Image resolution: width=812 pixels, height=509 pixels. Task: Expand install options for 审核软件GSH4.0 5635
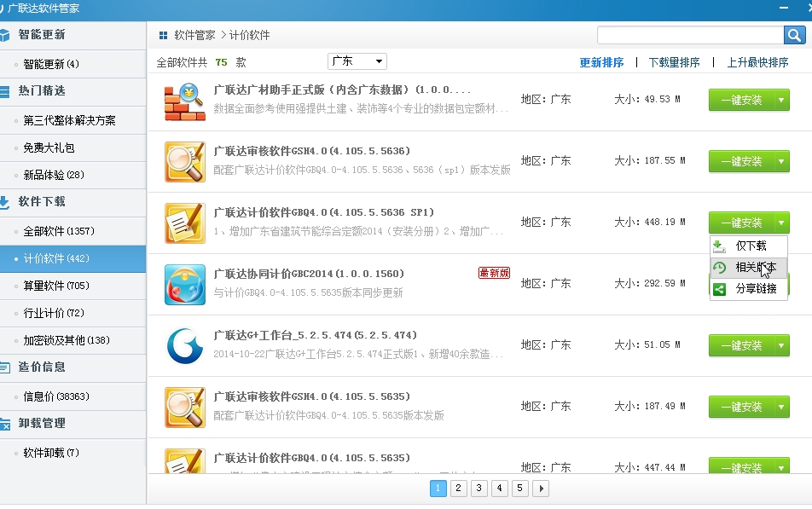point(781,407)
